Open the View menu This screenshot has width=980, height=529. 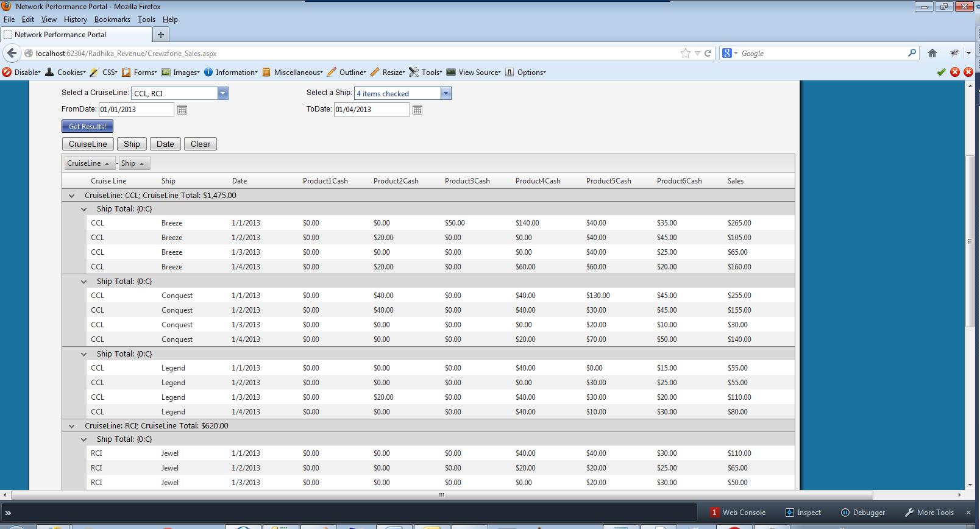pyautogui.click(x=49, y=20)
